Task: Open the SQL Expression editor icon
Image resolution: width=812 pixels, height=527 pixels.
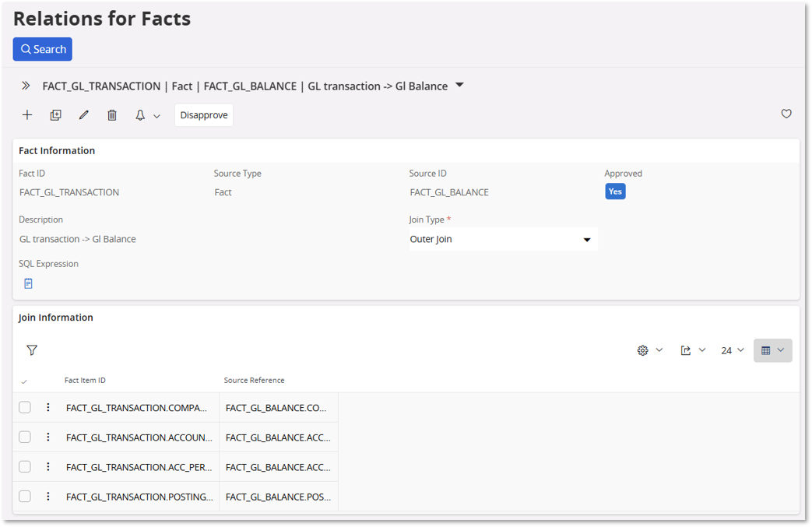Action: (29, 283)
